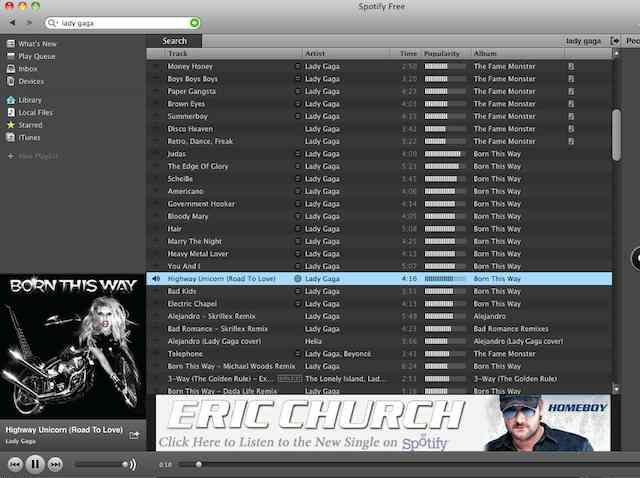Skip to previous track
This screenshot has width=640, height=478.
tap(15, 465)
